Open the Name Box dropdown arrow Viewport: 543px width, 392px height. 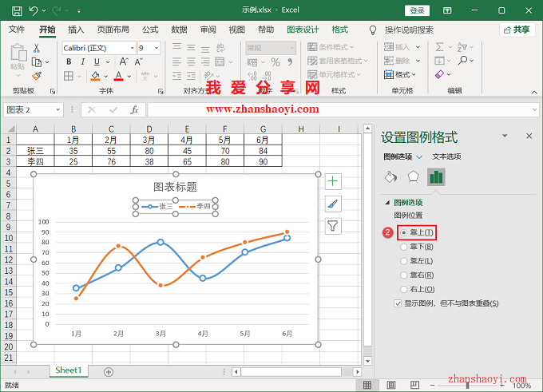58,110
